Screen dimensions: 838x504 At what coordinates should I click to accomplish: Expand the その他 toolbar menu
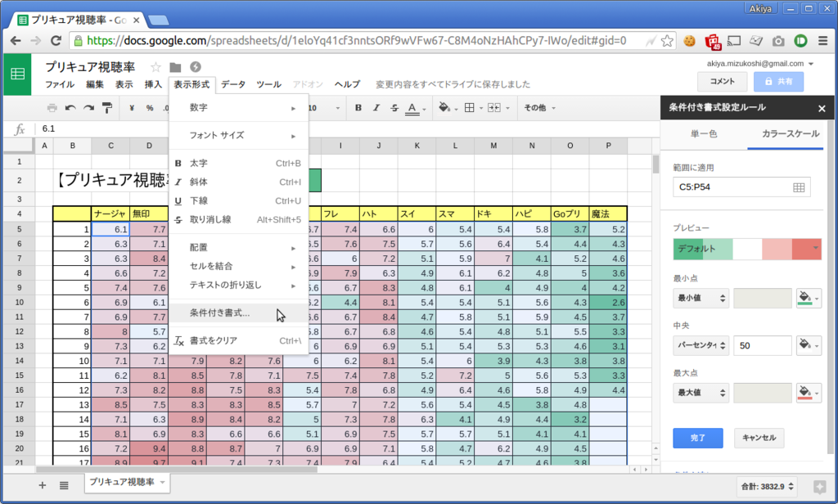[540, 108]
